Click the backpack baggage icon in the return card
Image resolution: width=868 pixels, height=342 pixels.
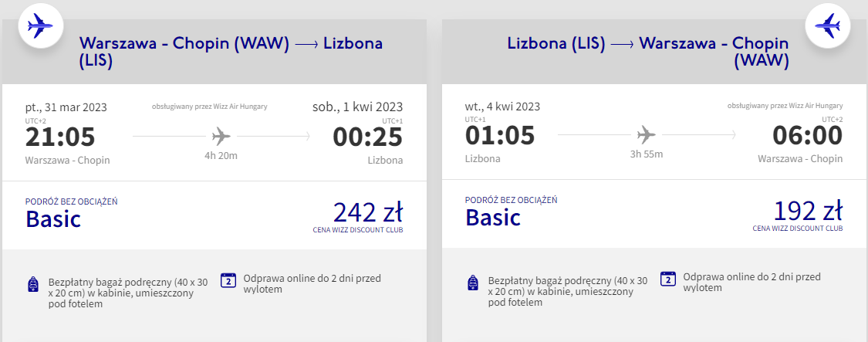click(473, 283)
